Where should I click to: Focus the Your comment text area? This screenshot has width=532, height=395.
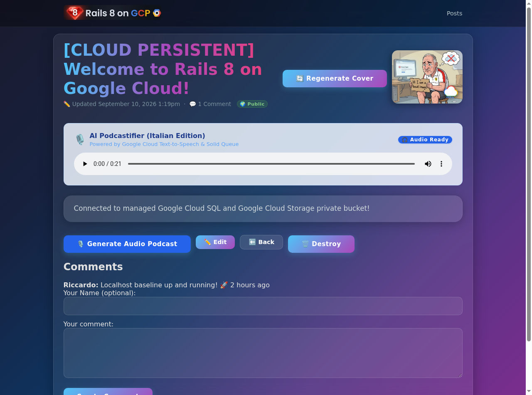click(263, 353)
